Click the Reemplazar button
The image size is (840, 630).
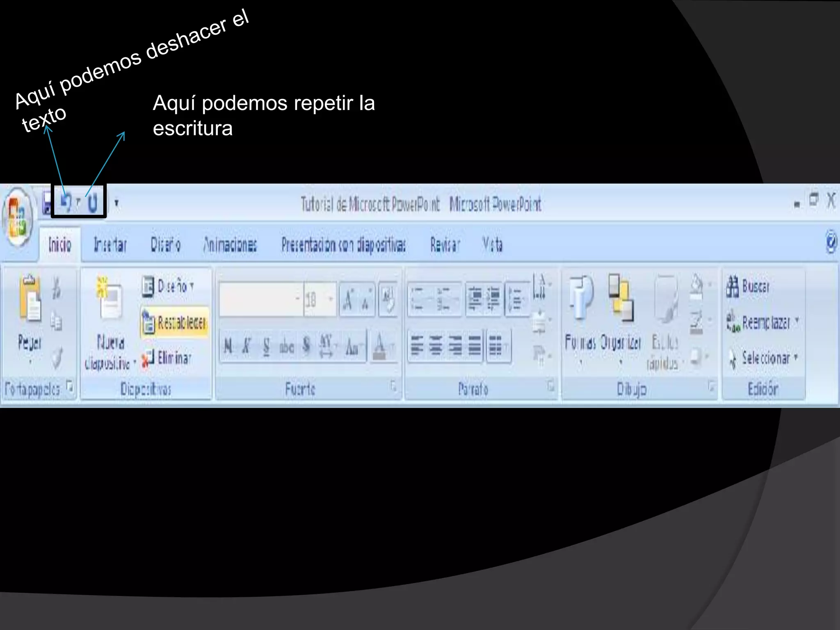(763, 322)
